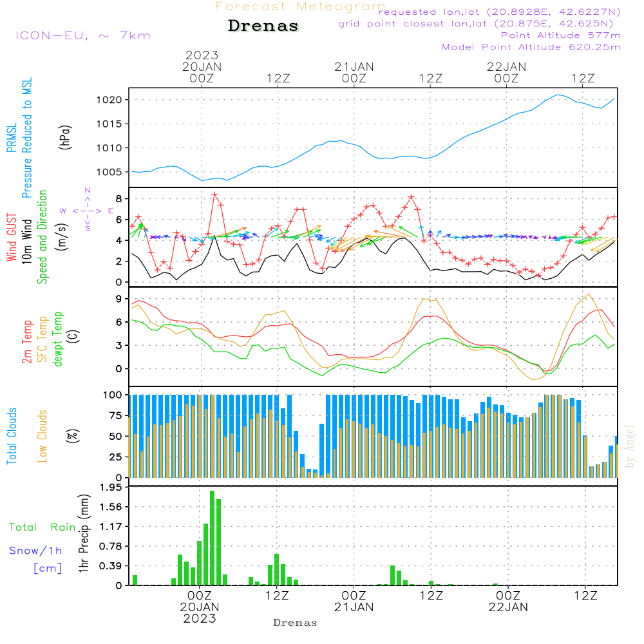Click the bottom axis '00Z 22JAN' label
Image resolution: width=644 pixels, height=644 pixels.
tap(508, 601)
